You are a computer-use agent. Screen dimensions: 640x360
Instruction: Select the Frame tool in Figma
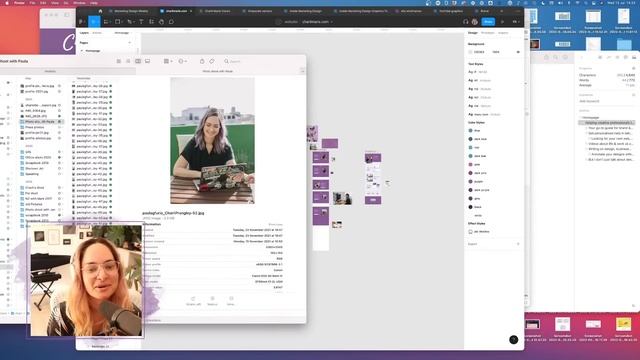pyautogui.click(x=106, y=22)
